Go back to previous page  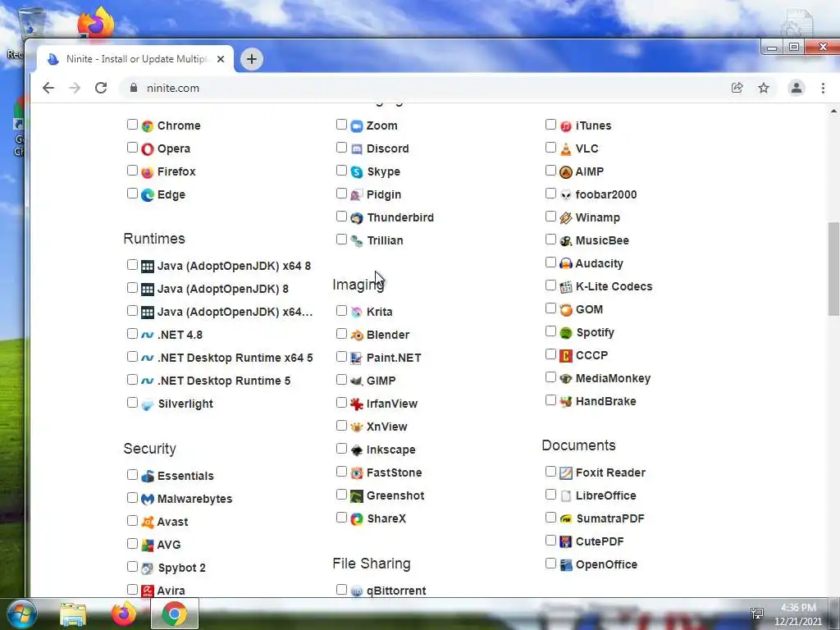click(48, 88)
